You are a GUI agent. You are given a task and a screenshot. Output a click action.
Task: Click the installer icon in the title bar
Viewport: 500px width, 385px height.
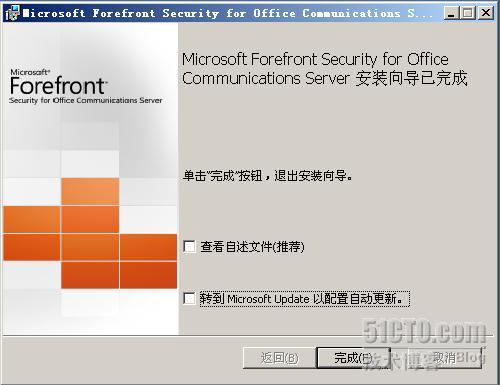(x=12, y=13)
